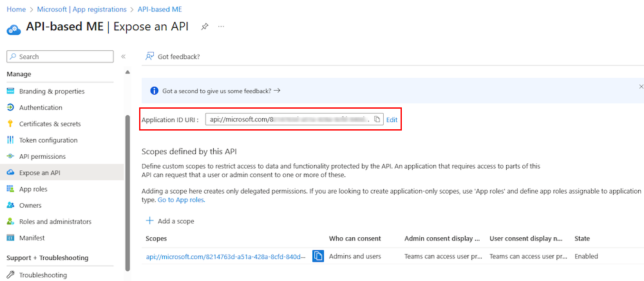Open the Manifest page
644x281 pixels.
tap(32, 238)
